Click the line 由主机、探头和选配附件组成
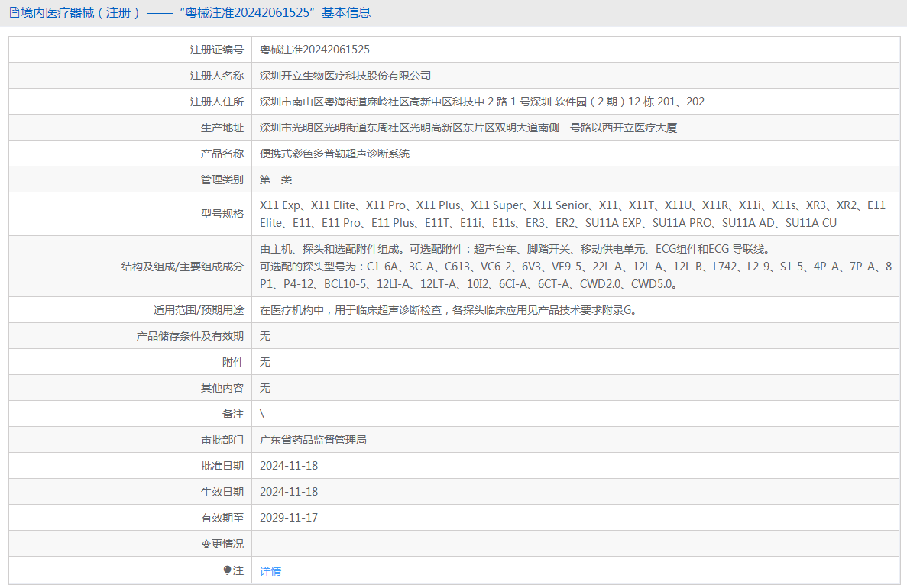This screenshot has width=907, height=588. 515,249
